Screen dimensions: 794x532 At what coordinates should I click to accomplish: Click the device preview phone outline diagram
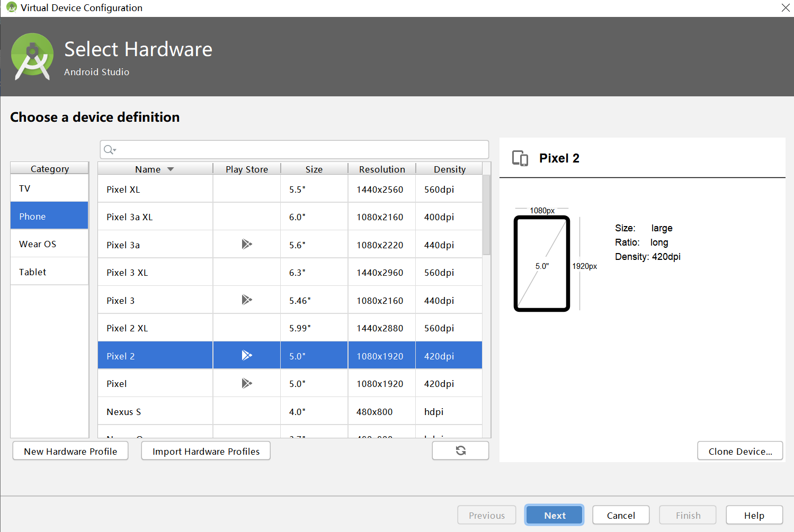pos(542,264)
